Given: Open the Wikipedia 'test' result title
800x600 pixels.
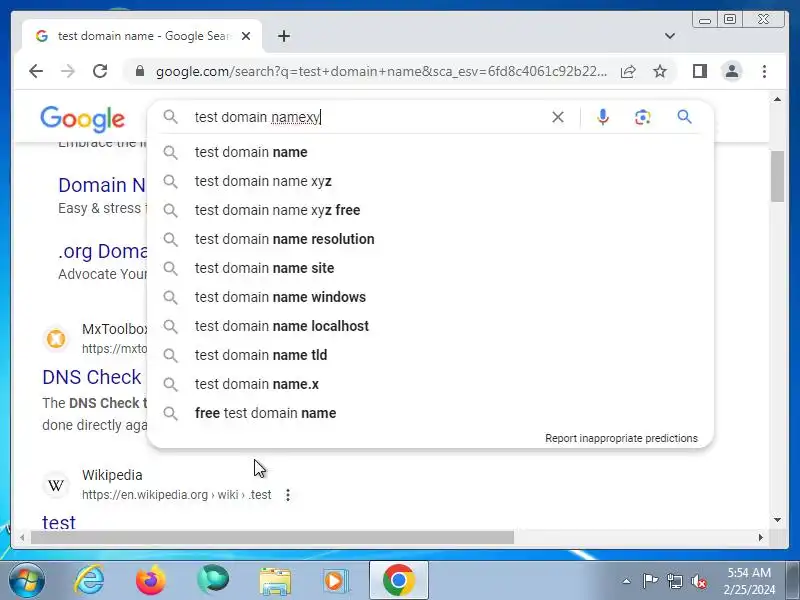Looking at the screenshot, I should pos(59,521).
